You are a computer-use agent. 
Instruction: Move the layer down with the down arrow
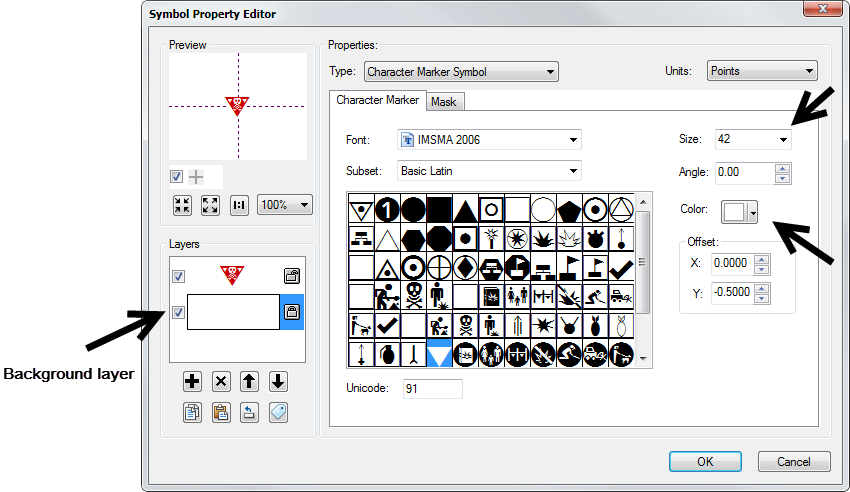coord(278,382)
